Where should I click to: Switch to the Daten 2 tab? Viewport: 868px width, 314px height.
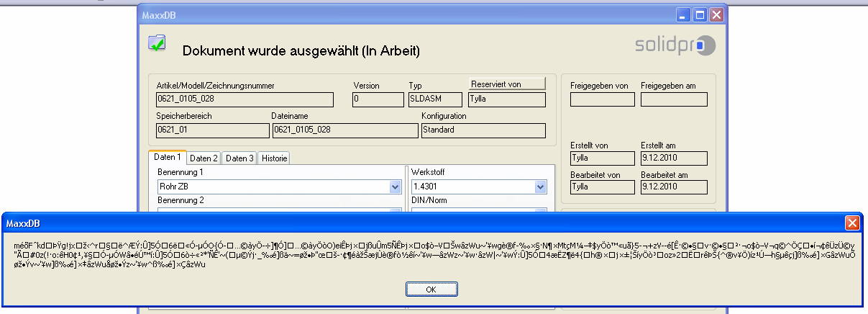(x=204, y=158)
